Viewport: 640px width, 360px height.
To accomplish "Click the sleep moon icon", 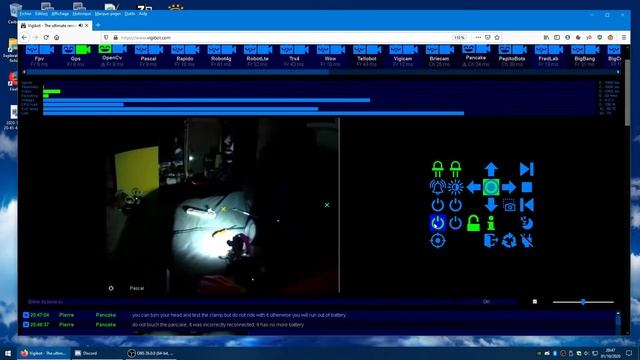I will click(527, 223).
